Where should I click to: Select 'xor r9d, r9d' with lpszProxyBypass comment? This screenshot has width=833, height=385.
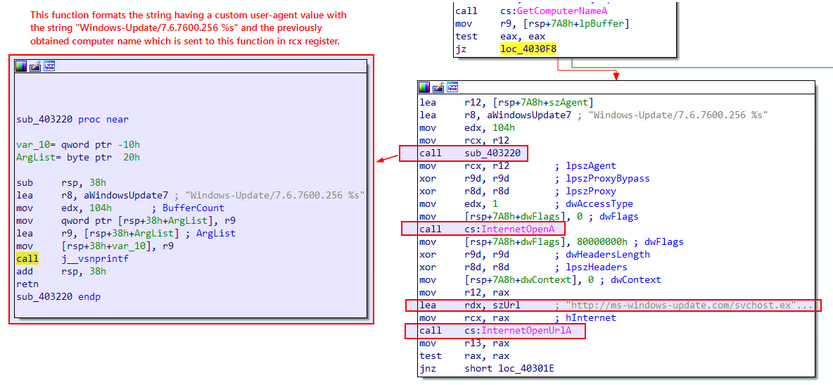pos(534,178)
